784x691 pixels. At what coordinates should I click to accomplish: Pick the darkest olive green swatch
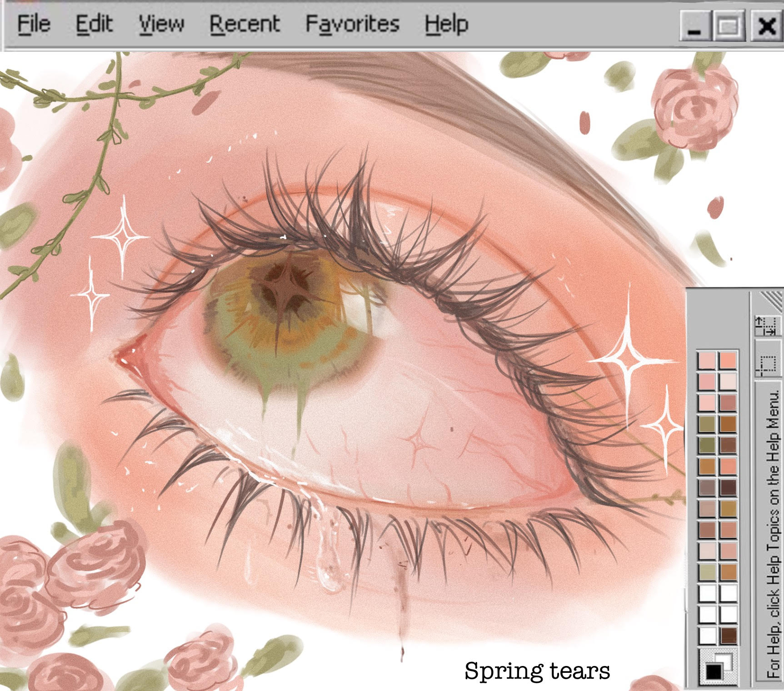[707, 445]
